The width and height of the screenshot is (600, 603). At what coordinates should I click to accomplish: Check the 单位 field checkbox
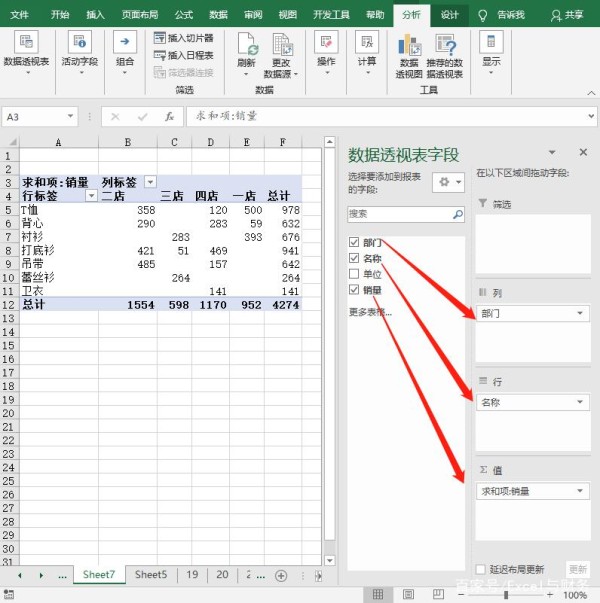click(x=354, y=274)
